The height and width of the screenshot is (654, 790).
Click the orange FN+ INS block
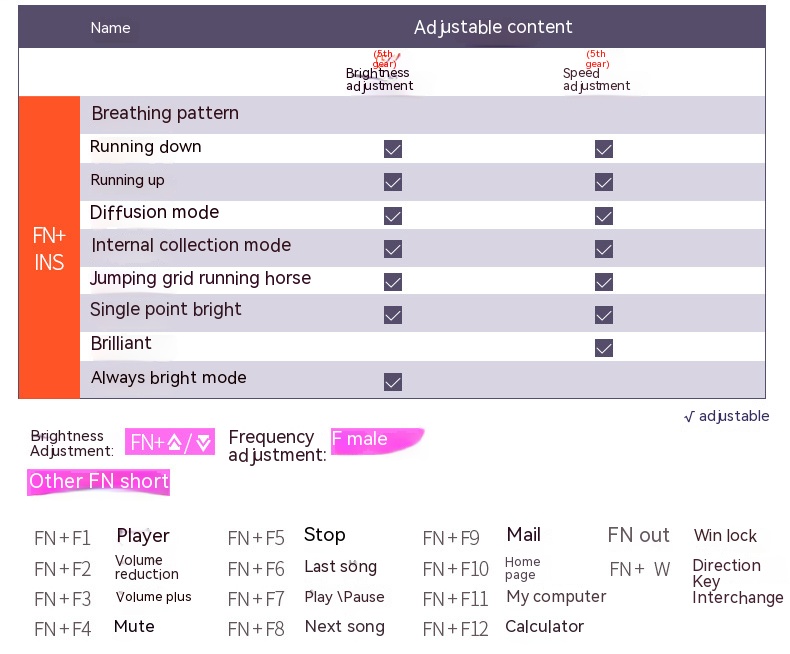(49, 249)
